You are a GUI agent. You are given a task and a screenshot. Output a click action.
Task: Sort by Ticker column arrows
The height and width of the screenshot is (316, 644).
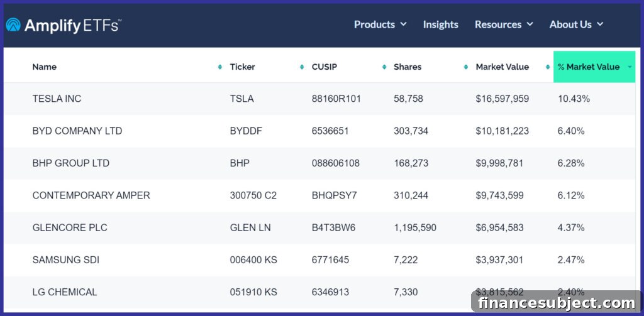click(x=302, y=67)
